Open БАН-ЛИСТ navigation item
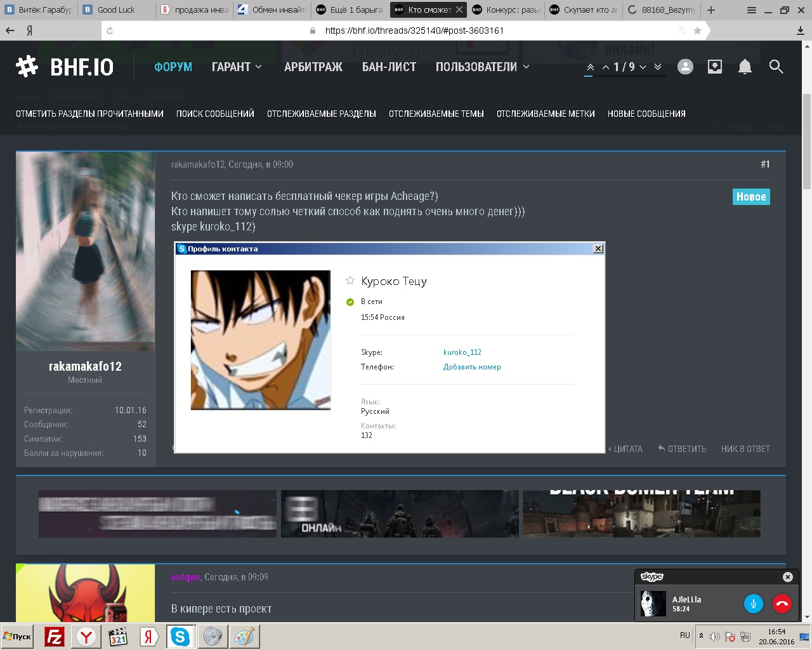 click(x=389, y=67)
